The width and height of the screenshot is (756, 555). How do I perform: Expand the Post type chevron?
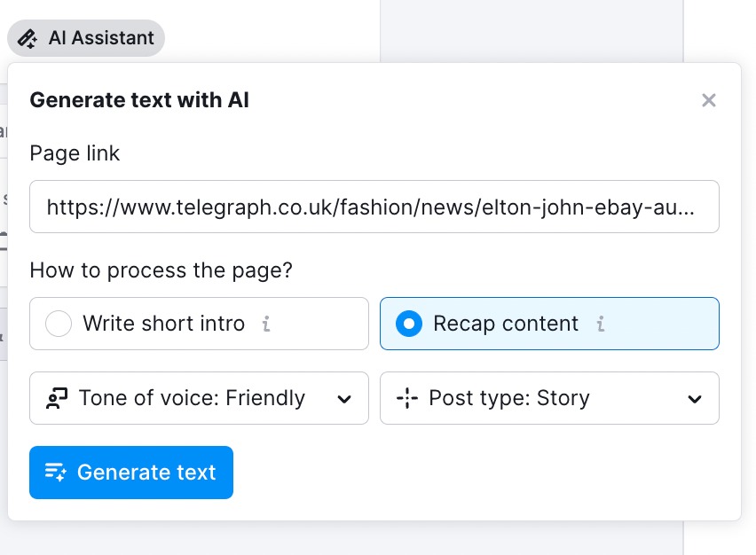[695, 398]
